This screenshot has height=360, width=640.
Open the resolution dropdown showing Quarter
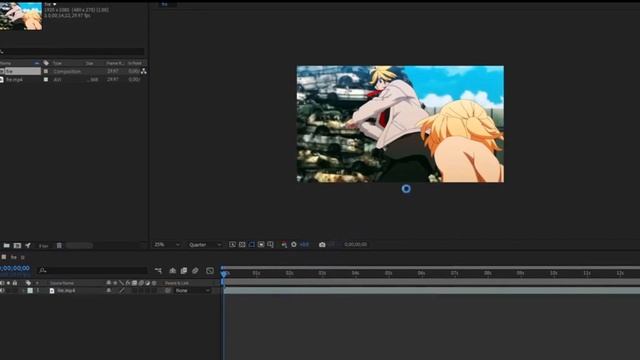coord(205,244)
